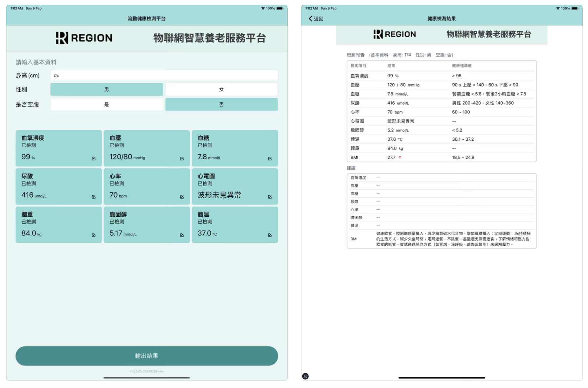The image size is (588, 388).
Task: Open edit icon on 血糖 card
Action: (270, 158)
